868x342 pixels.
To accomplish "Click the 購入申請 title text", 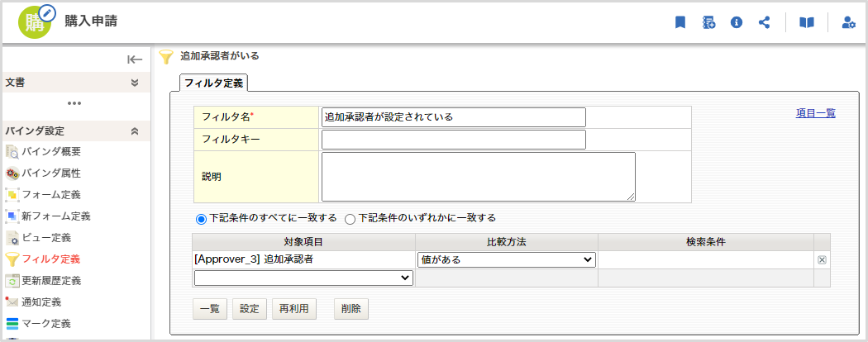I will [91, 21].
